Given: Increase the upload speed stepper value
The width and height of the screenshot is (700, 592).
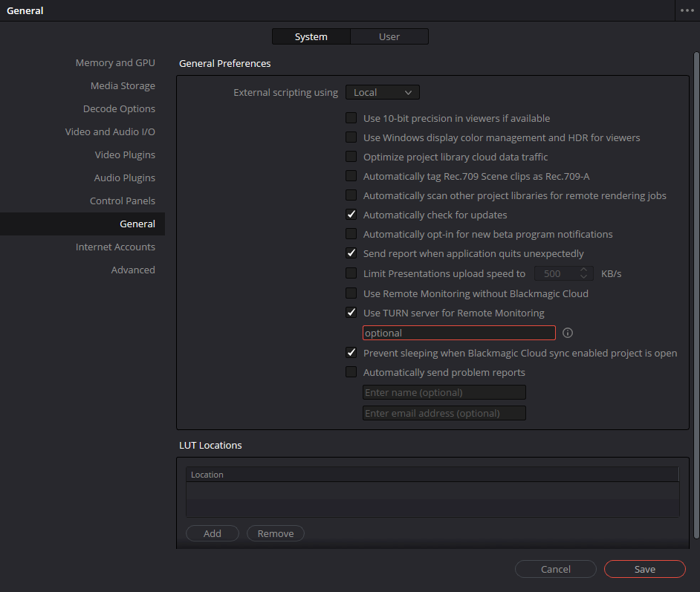Looking at the screenshot, I should click(x=583, y=270).
